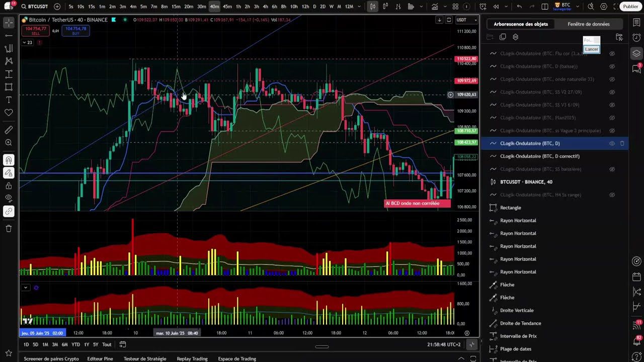Open the geometric shapes tool

(x=9, y=87)
